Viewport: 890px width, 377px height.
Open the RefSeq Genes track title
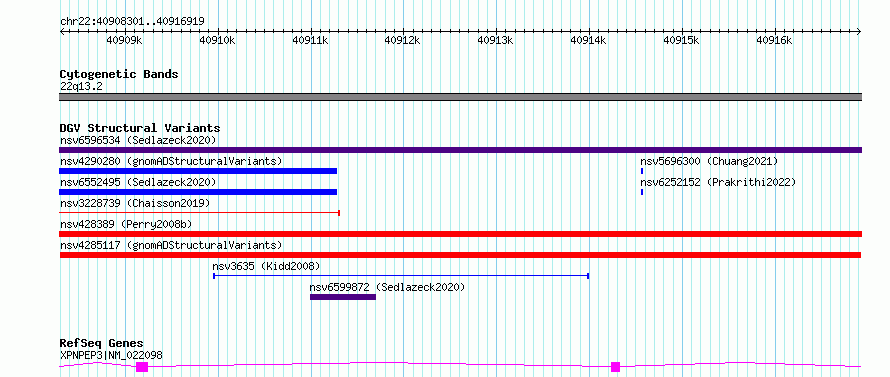(102, 344)
